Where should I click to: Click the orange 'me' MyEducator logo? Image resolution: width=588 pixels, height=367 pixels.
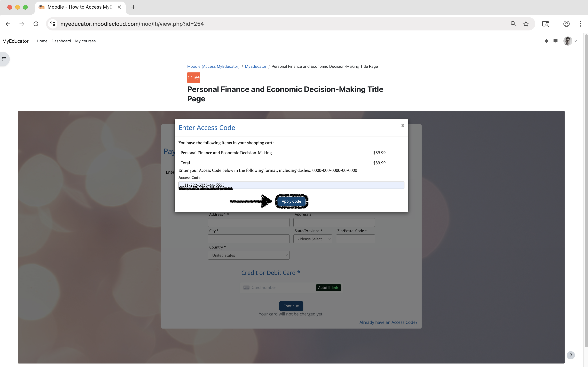(x=194, y=77)
